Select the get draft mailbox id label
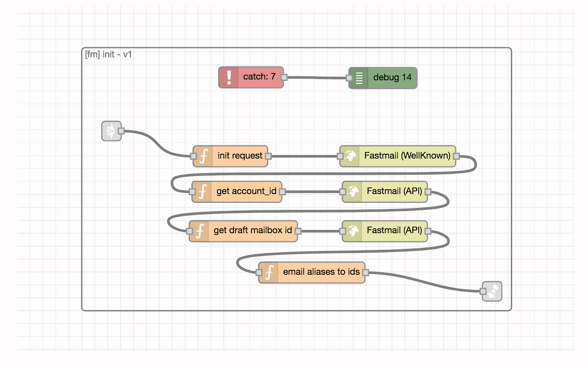 pos(253,230)
